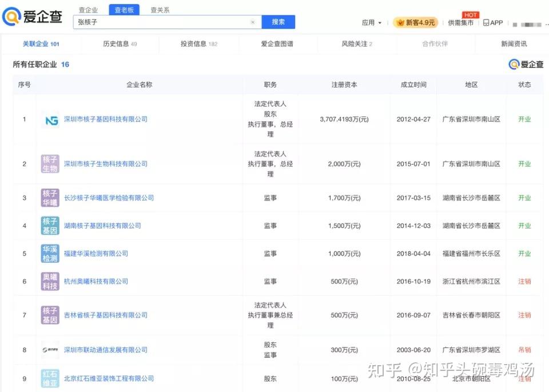This screenshot has width=549, height=392.
Task: Switch to the 查关系 search tab
Action: (160, 10)
